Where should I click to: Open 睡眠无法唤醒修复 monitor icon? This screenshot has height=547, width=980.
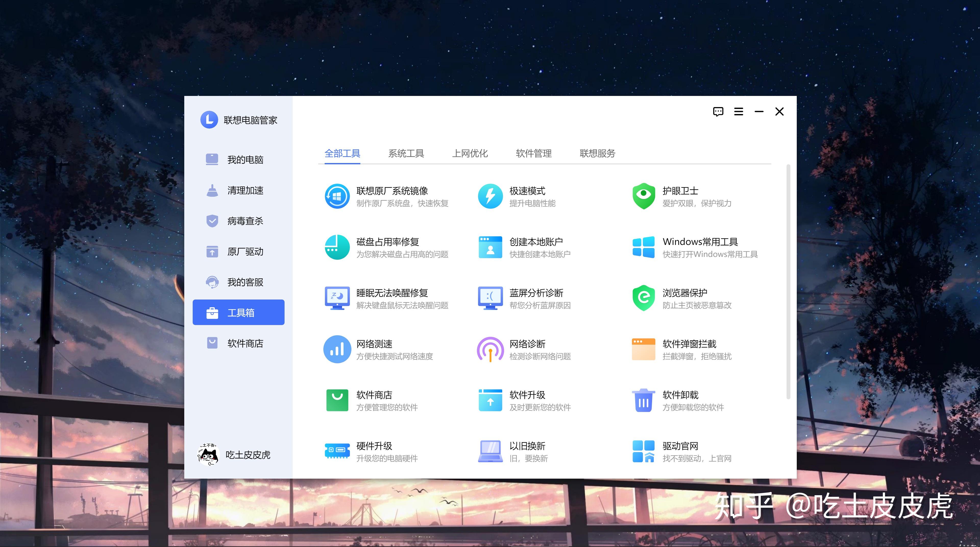point(337,298)
